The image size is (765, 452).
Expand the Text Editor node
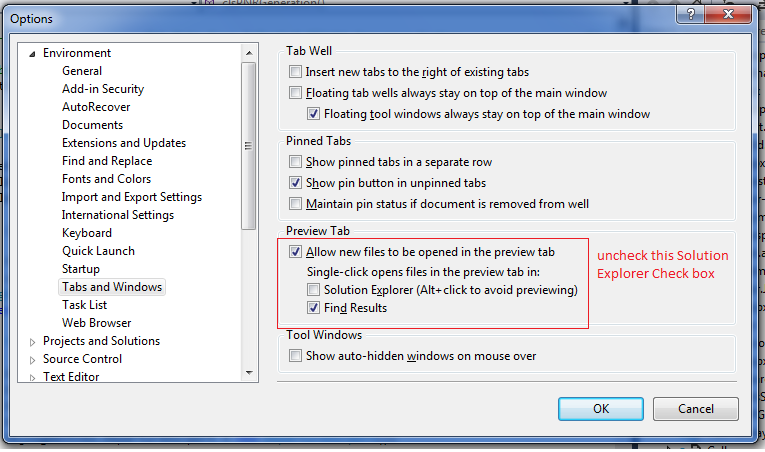pos(32,377)
